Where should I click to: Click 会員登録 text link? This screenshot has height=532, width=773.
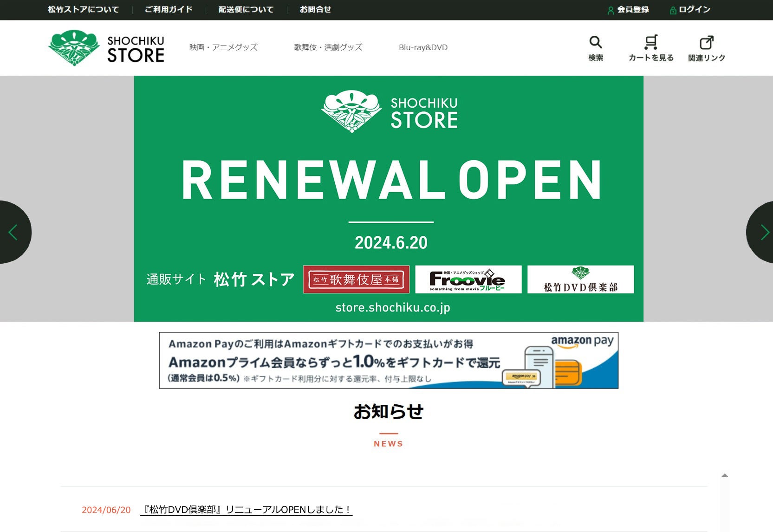point(633,9)
